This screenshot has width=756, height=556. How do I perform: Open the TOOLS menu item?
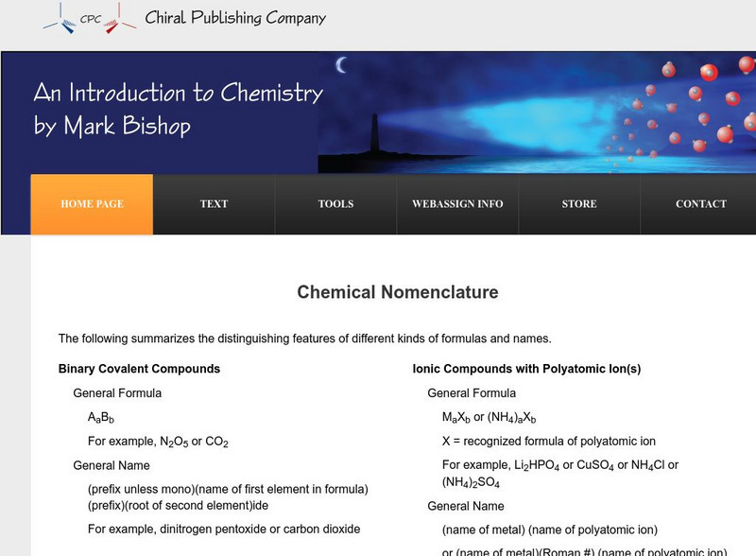pyautogui.click(x=335, y=204)
